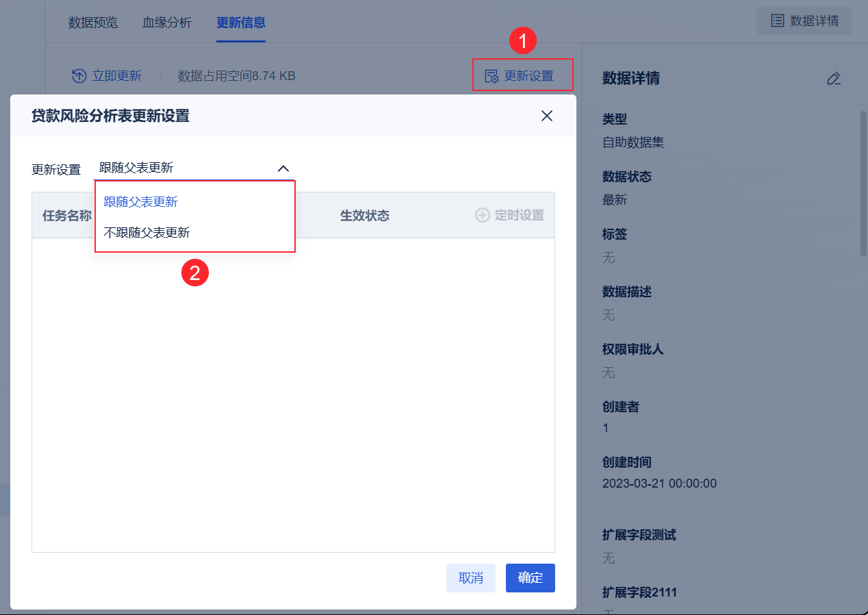The width and height of the screenshot is (868, 615).
Task: Click the 数据详情 list icon
Action: tap(778, 21)
